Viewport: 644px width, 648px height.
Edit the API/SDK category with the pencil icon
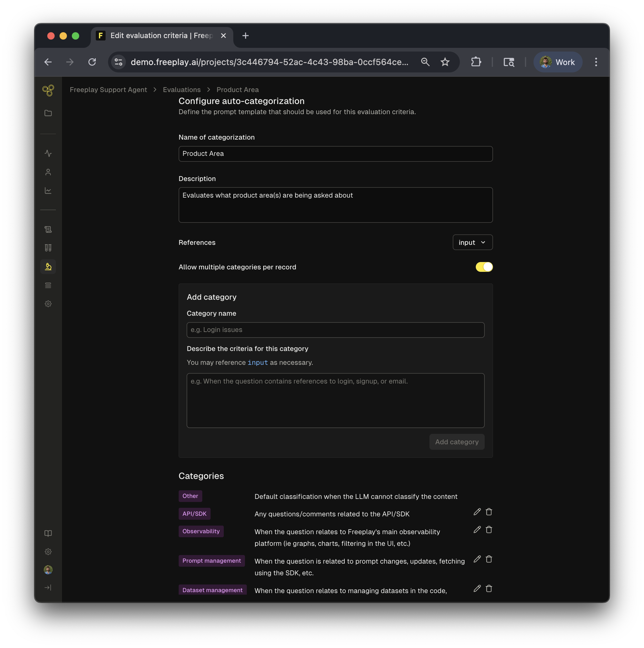point(477,512)
